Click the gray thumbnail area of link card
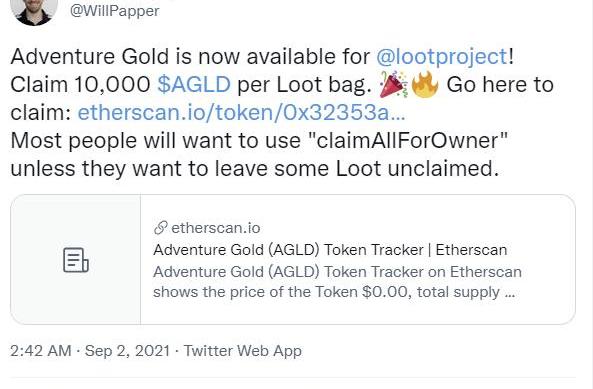This screenshot has width=593, height=389. [76, 260]
